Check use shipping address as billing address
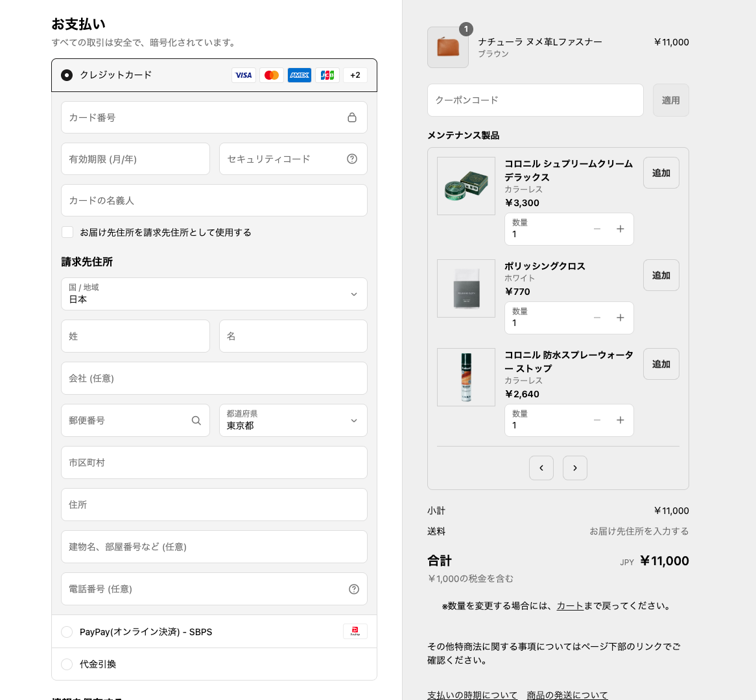Screen dimensions: 756x700 click(67, 232)
